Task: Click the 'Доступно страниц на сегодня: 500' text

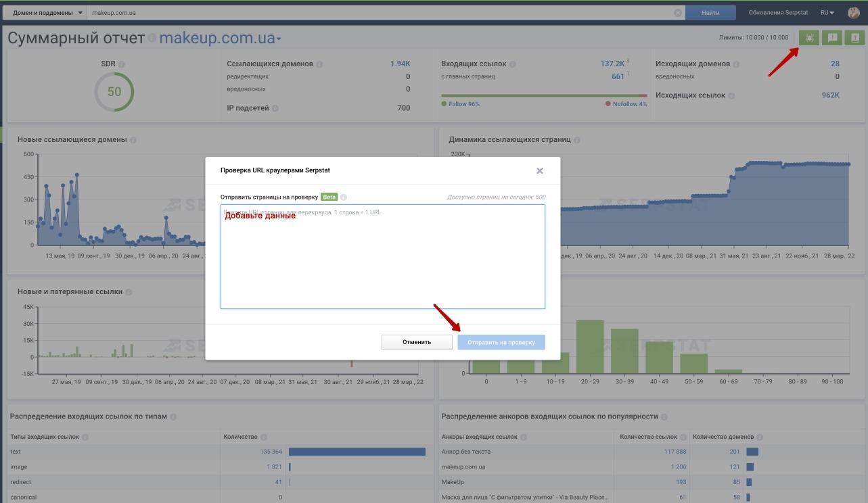Action: pyautogui.click(x=497, y=197)
